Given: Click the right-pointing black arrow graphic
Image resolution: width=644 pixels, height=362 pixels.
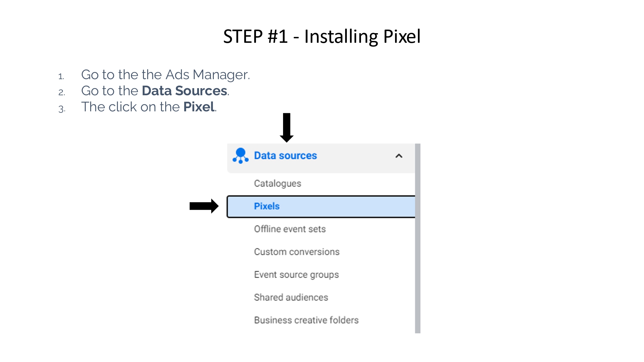Looking at the screenshot, I should point(204,206).
